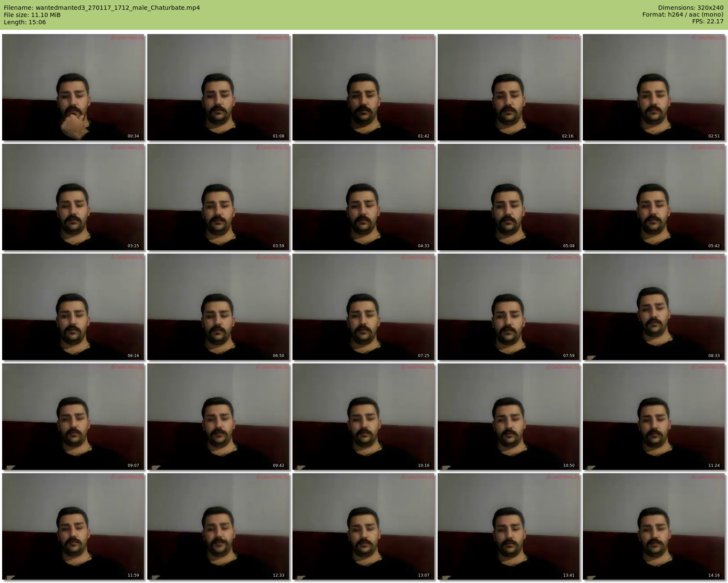Open the 10:16 video frame
This screenshot has width=728, height=583.
pos(364,417)
